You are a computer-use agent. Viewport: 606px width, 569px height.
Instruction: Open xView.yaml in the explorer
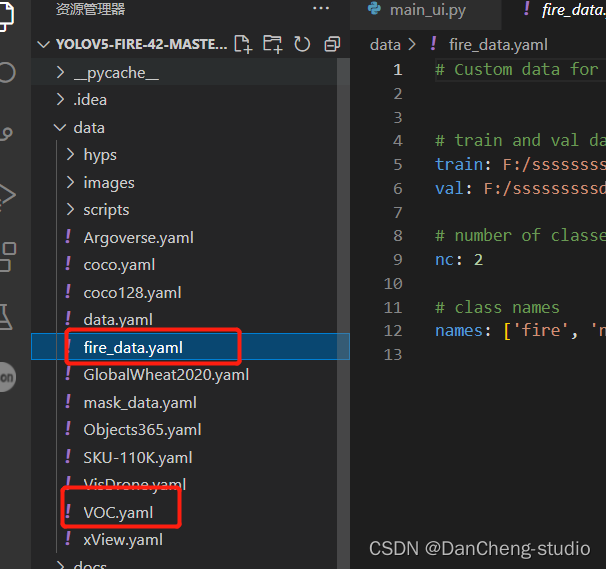(123, 540)
